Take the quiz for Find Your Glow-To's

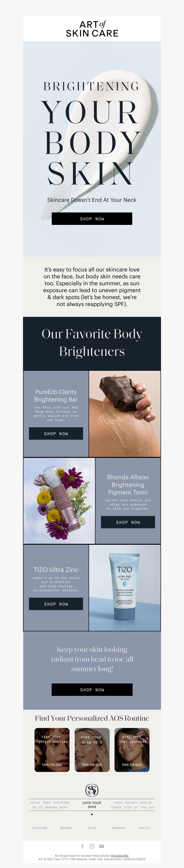coord(92,764)
